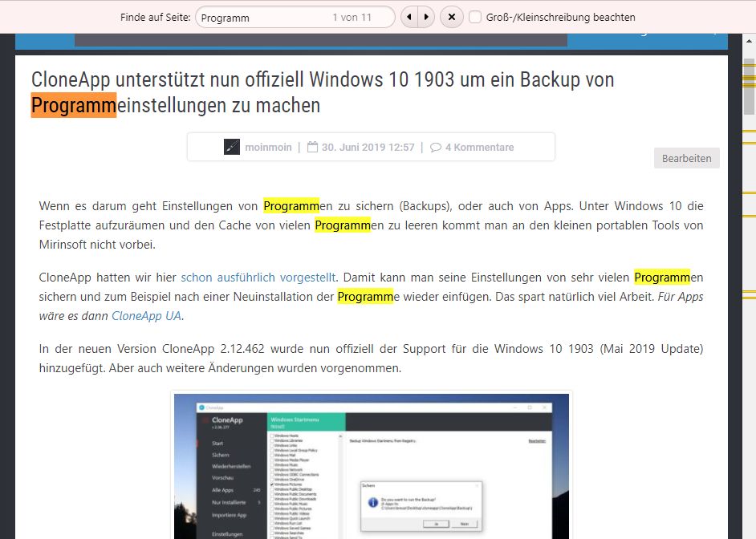Focus the find field containing 'Programm'

(295, 18)
